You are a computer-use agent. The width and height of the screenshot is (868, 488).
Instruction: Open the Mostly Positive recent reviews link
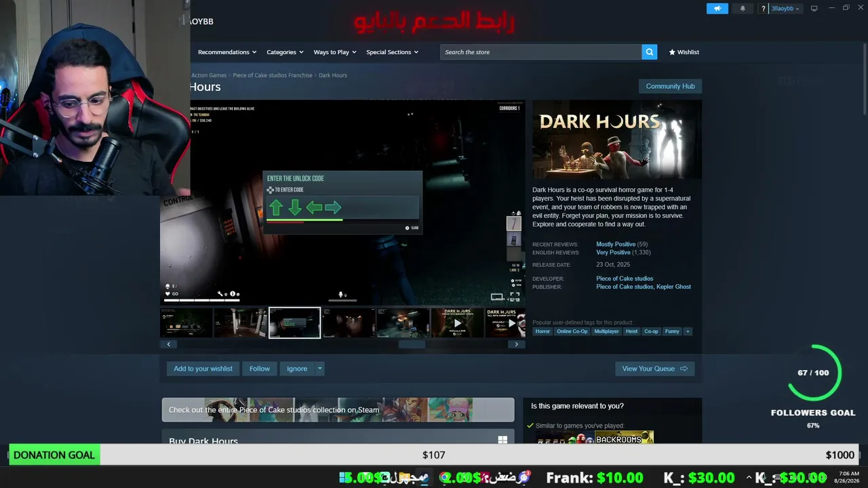[x=616, y=244]
